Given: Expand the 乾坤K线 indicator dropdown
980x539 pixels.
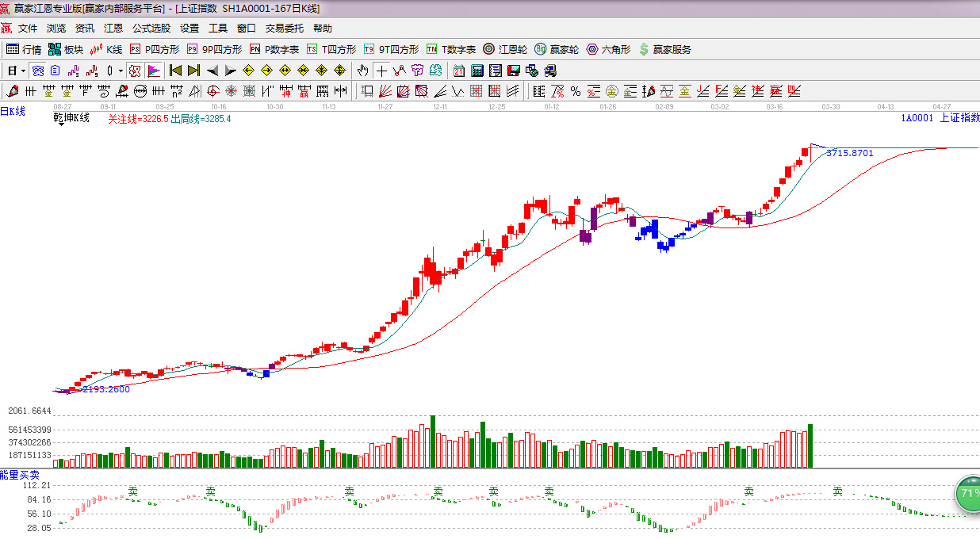Looking at the screenshot, I should (x=71, y=119).
